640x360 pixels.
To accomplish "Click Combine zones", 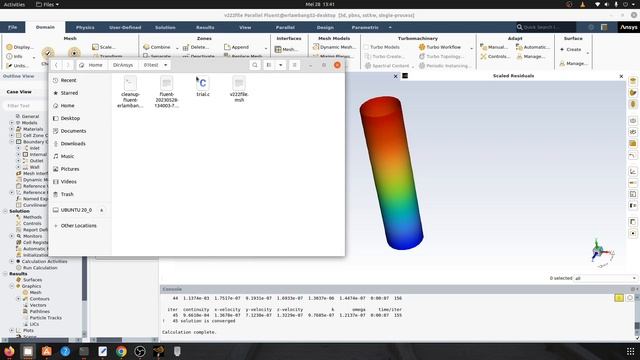I will 157,47.
